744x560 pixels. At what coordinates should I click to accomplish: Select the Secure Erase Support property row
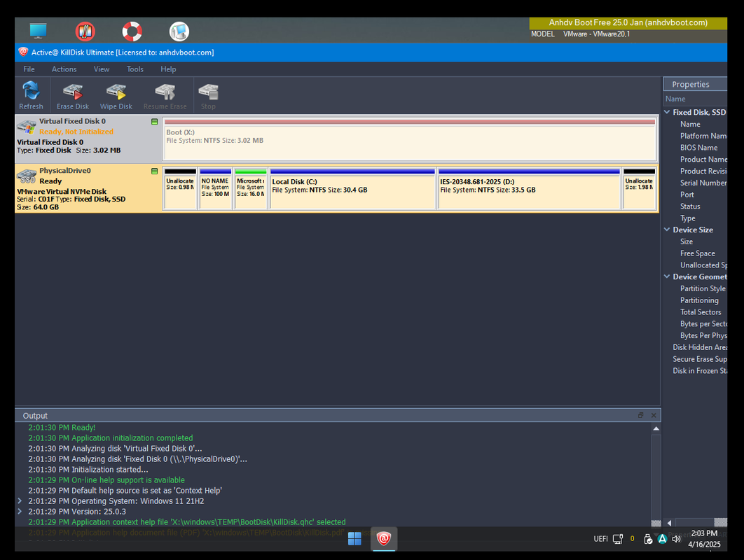pyautogui.click(x=695, y=359)
